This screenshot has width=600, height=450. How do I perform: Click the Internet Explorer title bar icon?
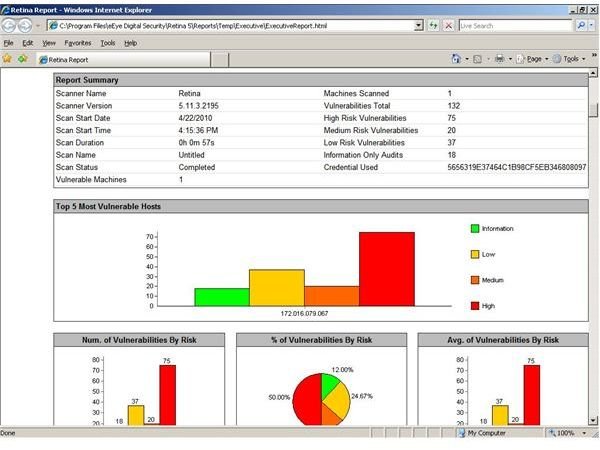click(5, 10)
